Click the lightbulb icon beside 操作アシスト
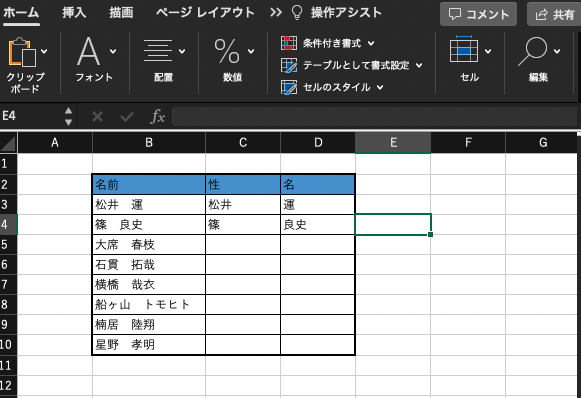 click(x=297, y=13)
